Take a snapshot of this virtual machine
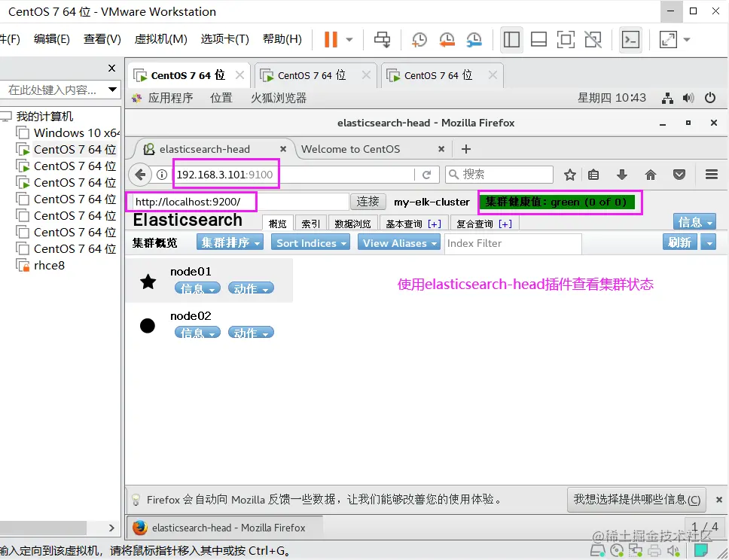This screenshot has height=560, width=729. 419,39
